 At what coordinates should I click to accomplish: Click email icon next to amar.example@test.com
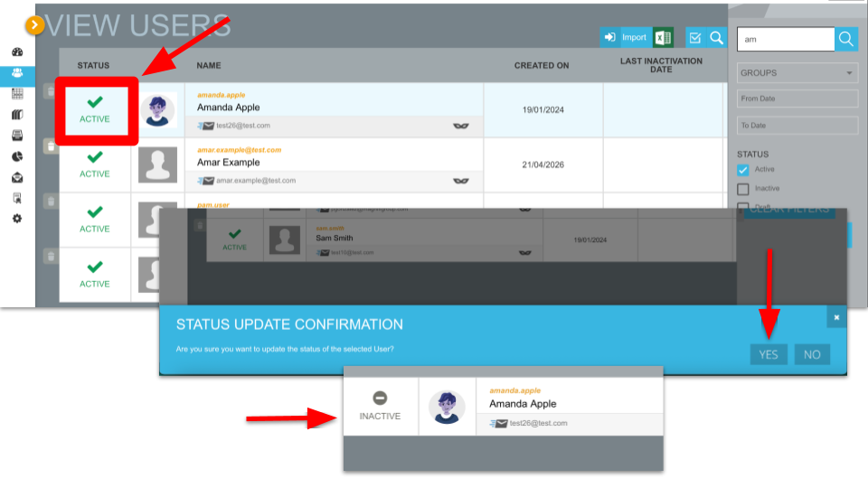coord(205,181)
